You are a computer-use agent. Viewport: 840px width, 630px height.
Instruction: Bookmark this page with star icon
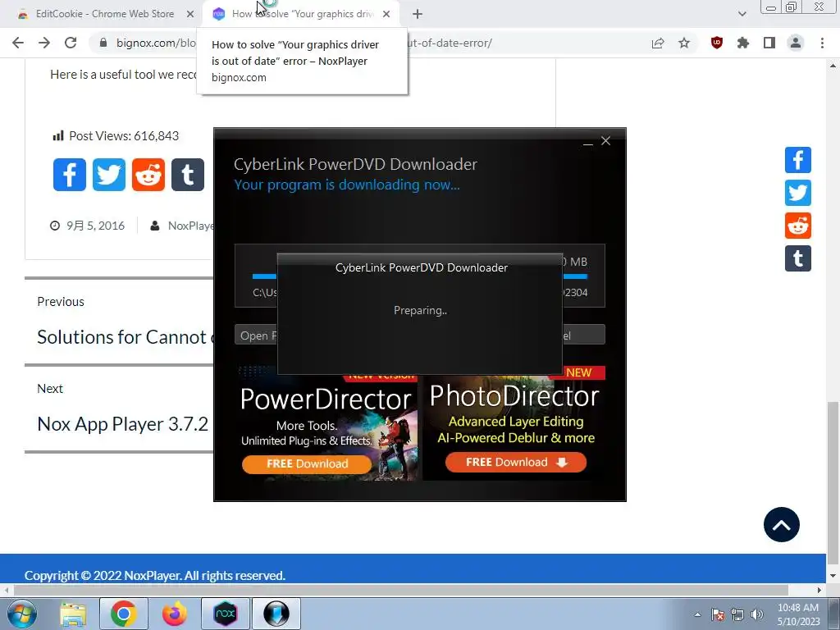(x=684, y=43)
